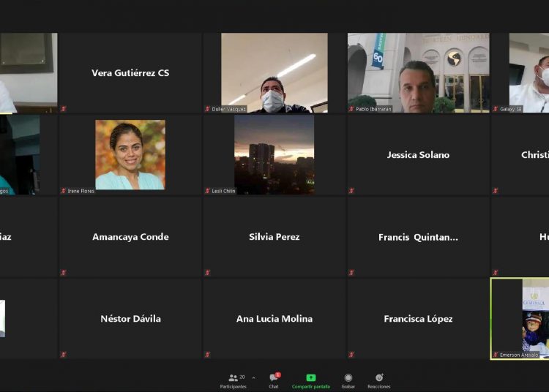
Task: Select Pablo Ibarraran video tile
Action: pos(418,72)
